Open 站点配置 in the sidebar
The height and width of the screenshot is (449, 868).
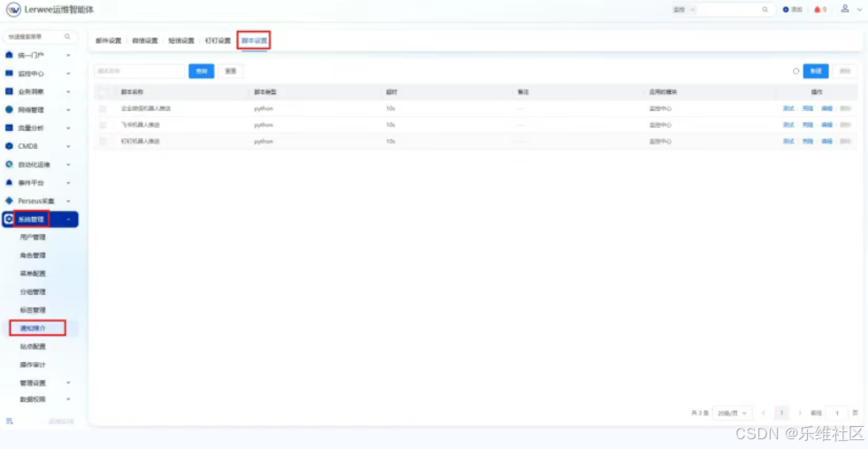tap(33, 346)
